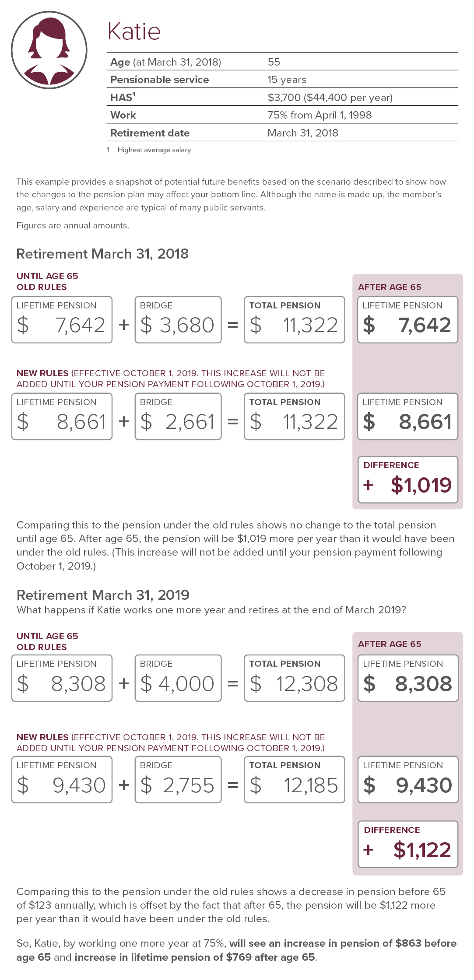Screen dimensions: 474x980
Task: Click the "Retirement date" row label
Action: point(150,133)
